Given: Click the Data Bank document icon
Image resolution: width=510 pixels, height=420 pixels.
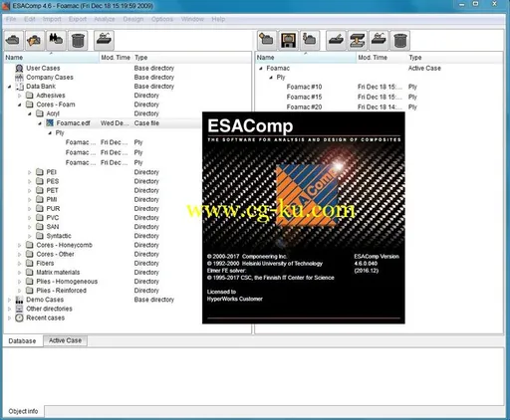Looking at the screenshot, I should tap(20, 87).
